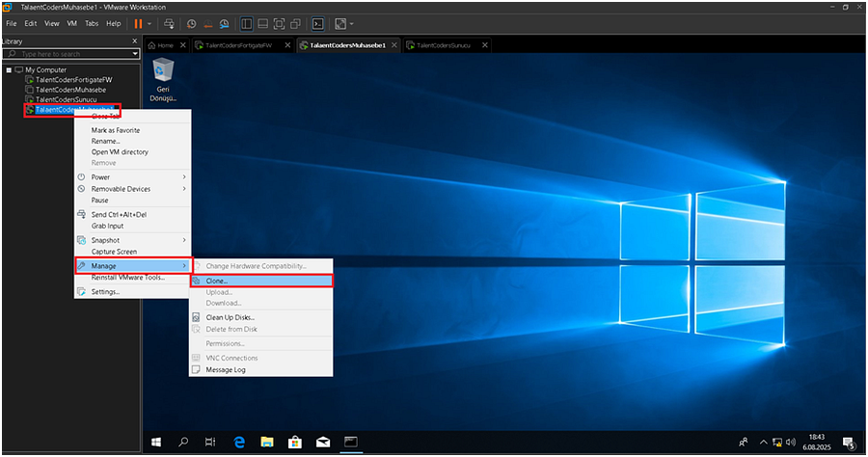Image resolution: width=868 pixels, height=457 pixels.
Task: Open the File menu
Action: pyautogui.click(x=12, y=24)
